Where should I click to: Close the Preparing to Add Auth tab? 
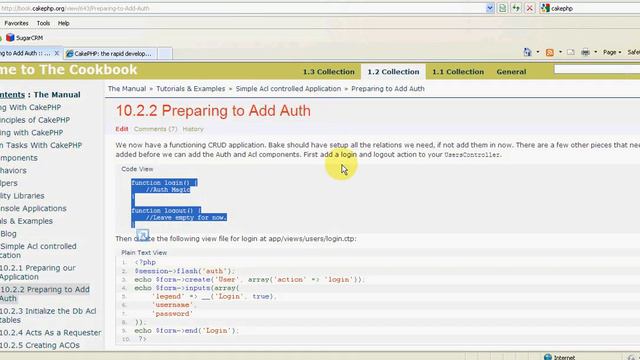point(57,53)
